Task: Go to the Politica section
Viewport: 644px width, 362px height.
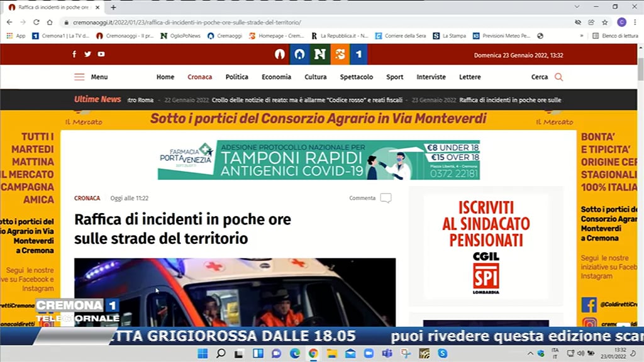Action: [x=236, y=77]
